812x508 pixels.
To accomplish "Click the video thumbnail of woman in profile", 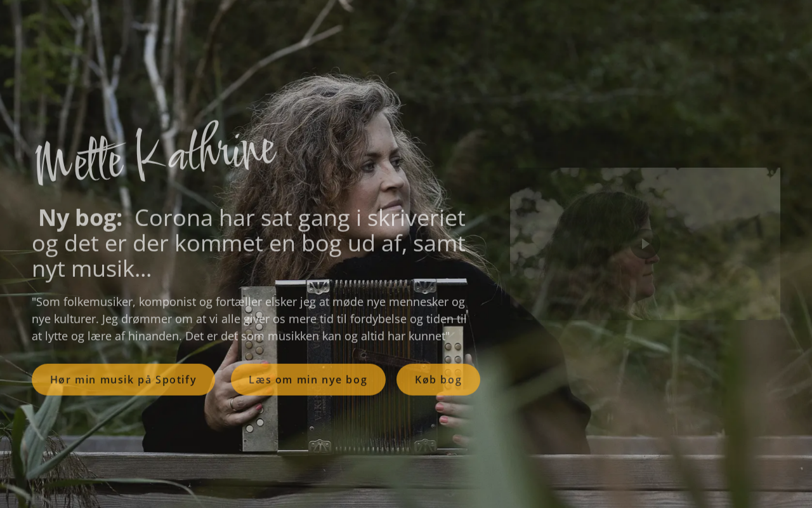I will 645,244.
